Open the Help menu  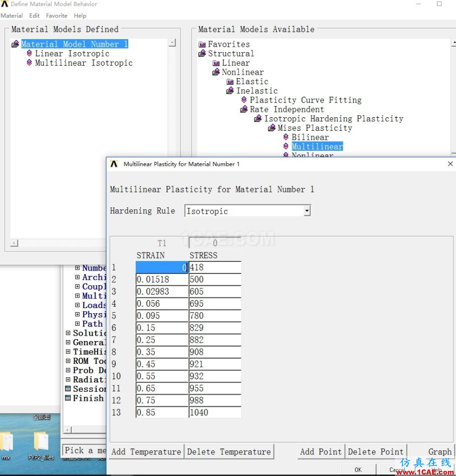[x=80, y=16]
